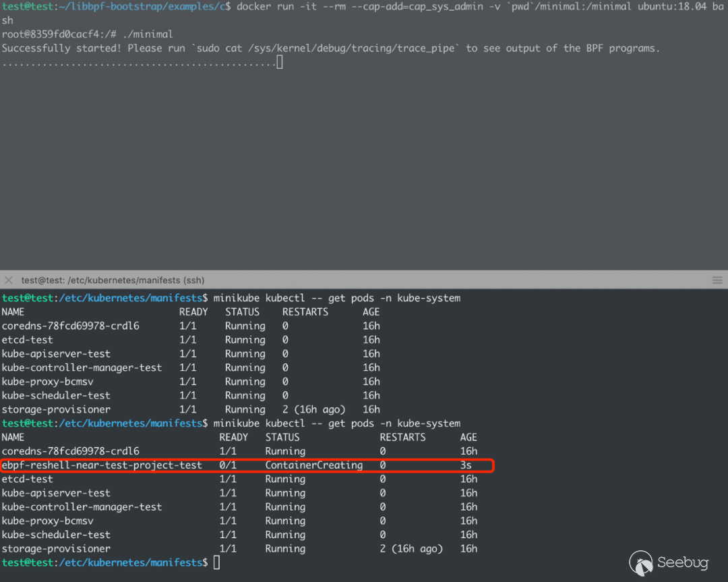Click the pod name "ebpf-reshell-near-test-project-test"

pos(102,465)
